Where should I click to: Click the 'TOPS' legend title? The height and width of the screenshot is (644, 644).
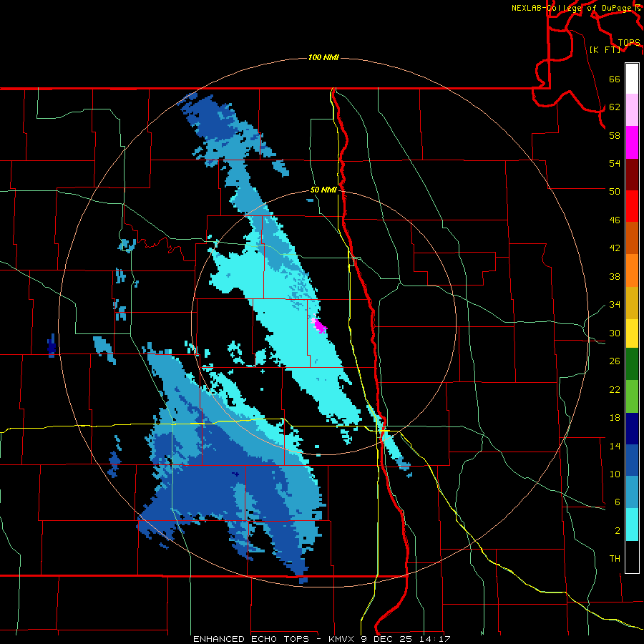629,43
